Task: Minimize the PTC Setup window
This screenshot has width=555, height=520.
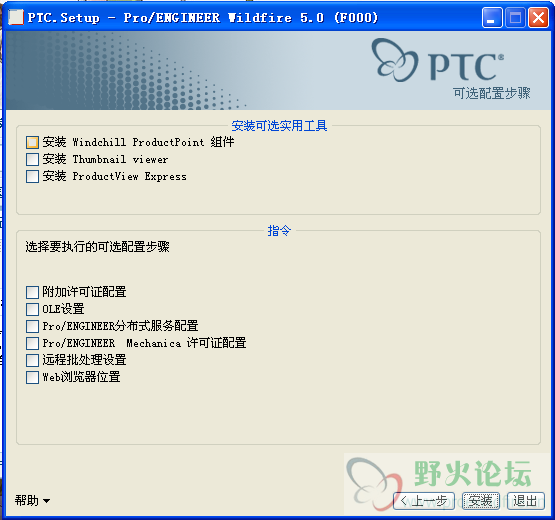Action: [x=492, y=17]
